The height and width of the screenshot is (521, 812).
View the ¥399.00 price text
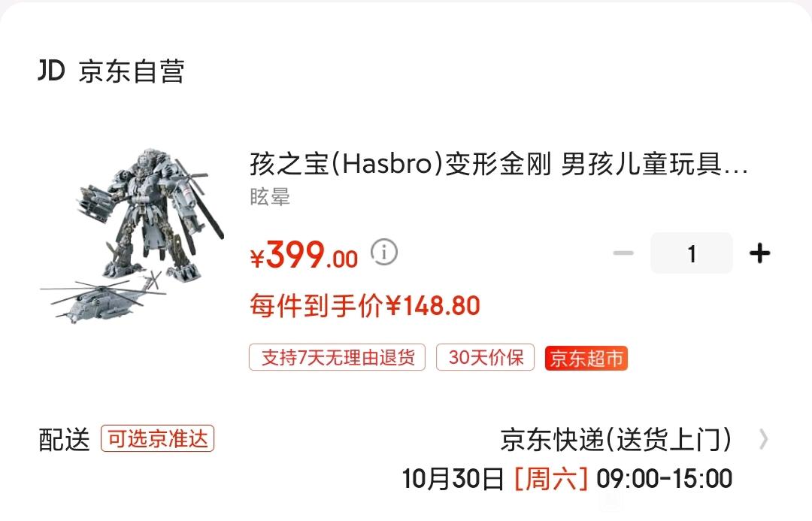click(x=304, y=256)
